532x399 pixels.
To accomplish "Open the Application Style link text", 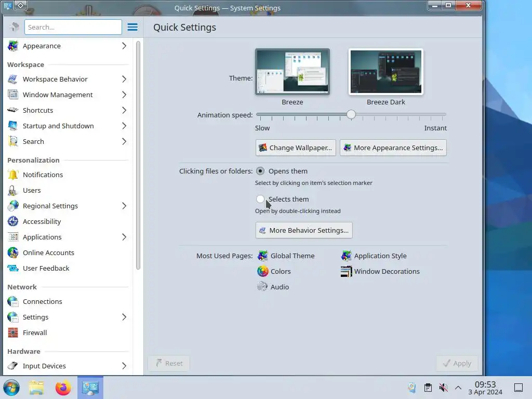I will [380, 256].
